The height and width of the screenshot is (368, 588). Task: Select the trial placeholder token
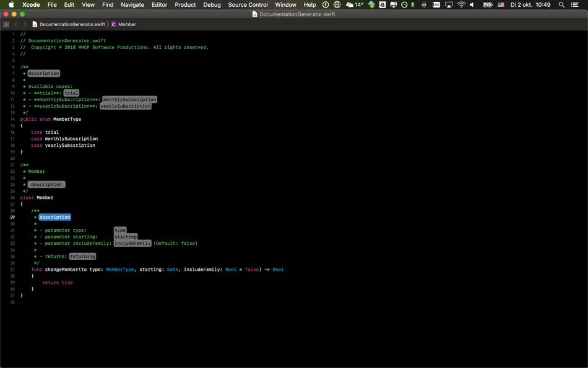point(71,93)
